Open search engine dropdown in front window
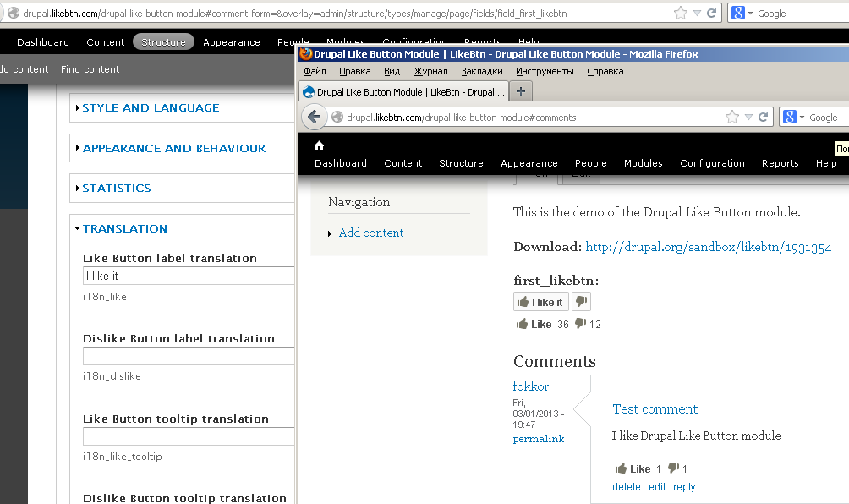The height and width of the screenshot is (504, 849). 802,117
